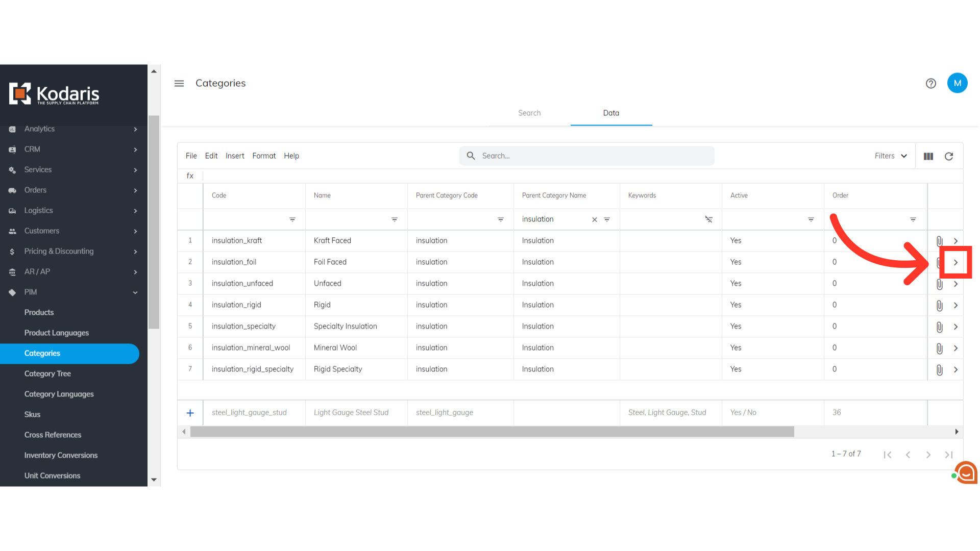Click the help question mark icon
Screen dimensions: 980x551
coord(930,83)
